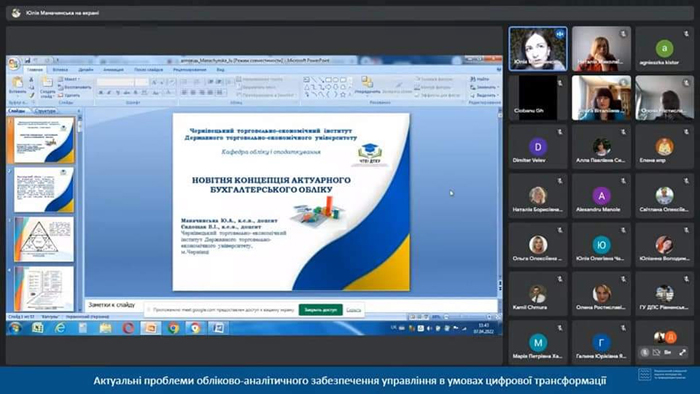Image resolution: width=700 pixels, height=394 pixels.
Task: Select the third slide thumbnail with triangle
Action: point(43,239)
